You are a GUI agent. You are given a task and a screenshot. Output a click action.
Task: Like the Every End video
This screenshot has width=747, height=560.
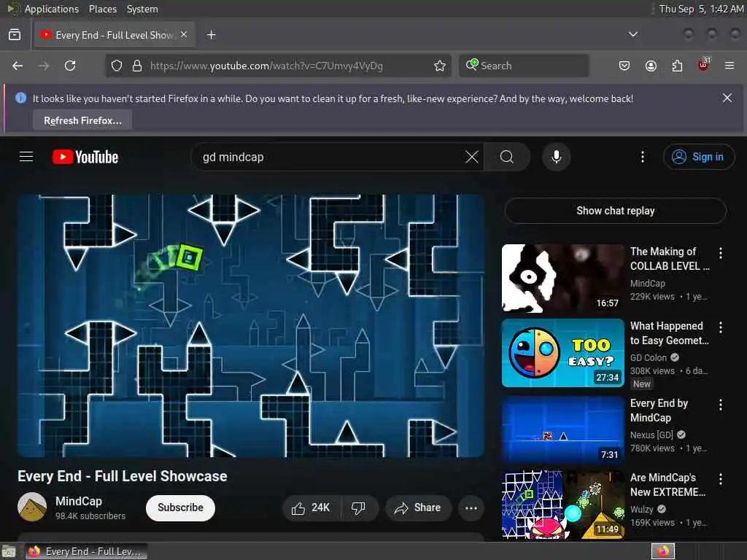click(x=311, y=507)
